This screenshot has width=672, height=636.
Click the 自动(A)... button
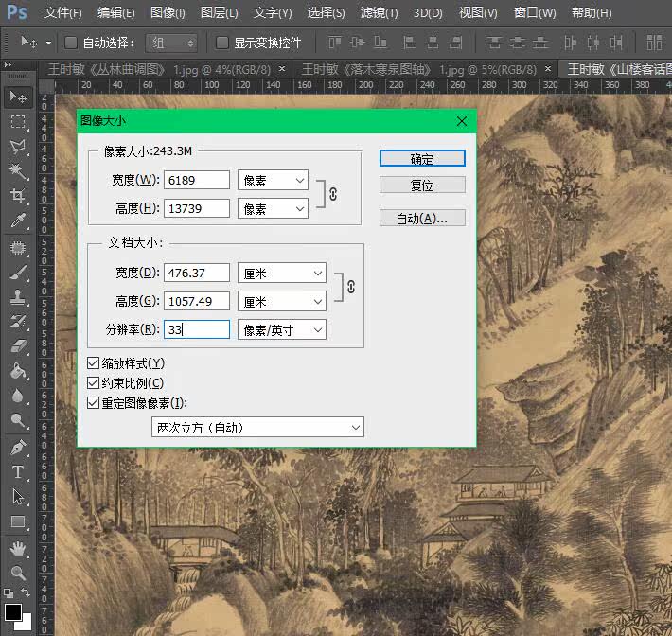tap(422, 218)
